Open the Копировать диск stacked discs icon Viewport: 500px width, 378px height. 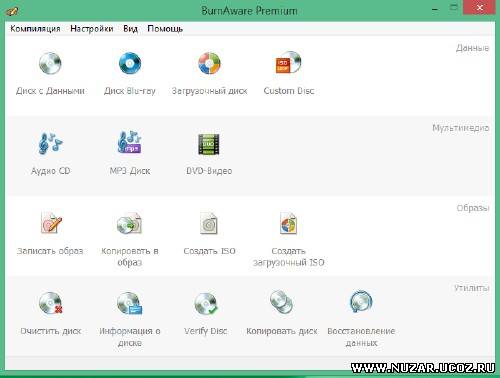pyautogui.click(x=281, y=302)
